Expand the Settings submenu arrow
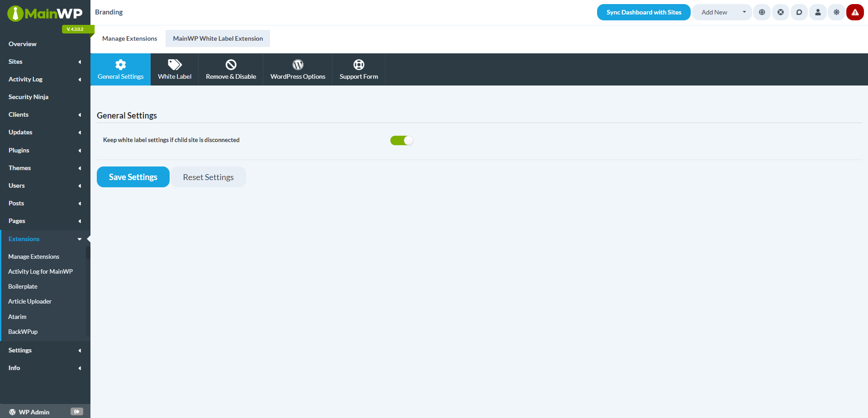This screenshot has width=868, height=418. (x=80, y=351)
